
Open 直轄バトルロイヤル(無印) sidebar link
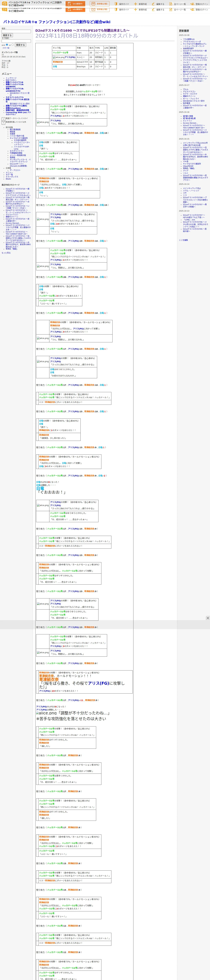16,106
